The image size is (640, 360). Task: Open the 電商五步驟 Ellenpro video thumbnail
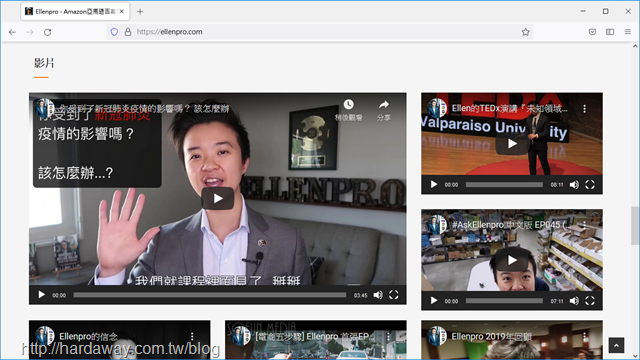click(316, 340)
